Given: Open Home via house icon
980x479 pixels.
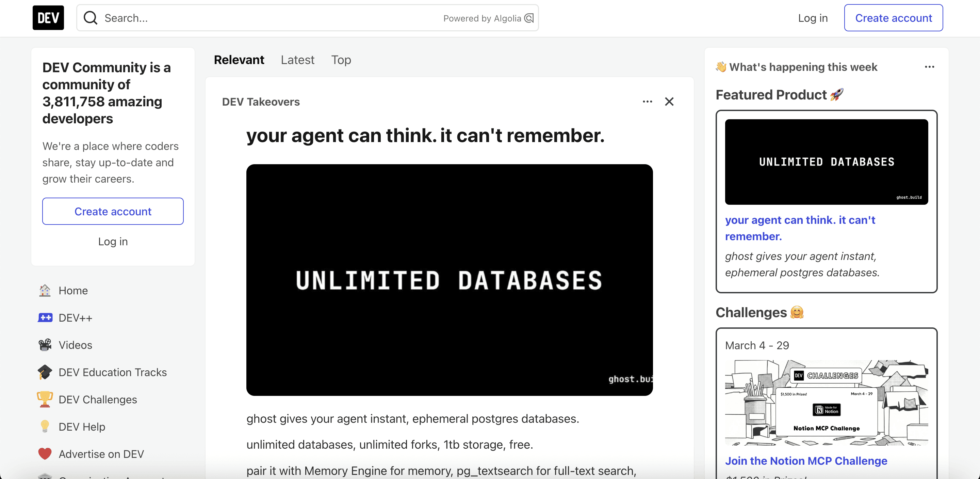Looking at the screenshot, I should click(x=45, y=291).
